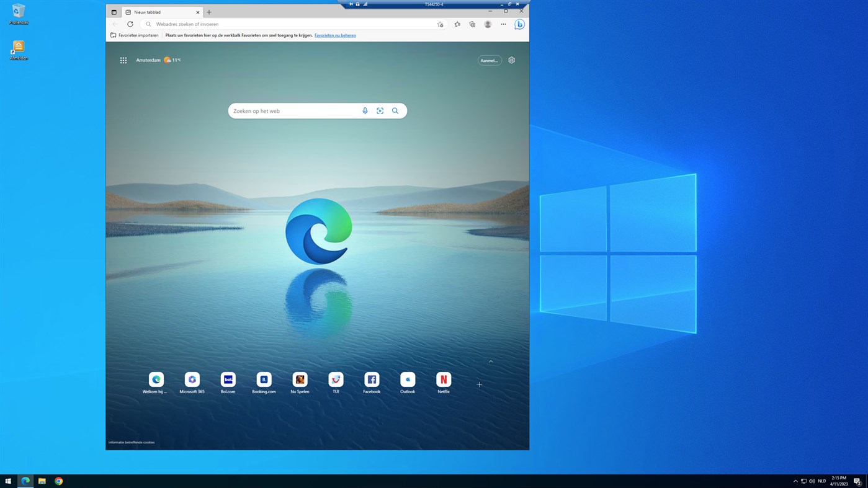Screen dimensions: 868x488
Task: Close the Nieuw tabblad tab
Action: point(198,12)
